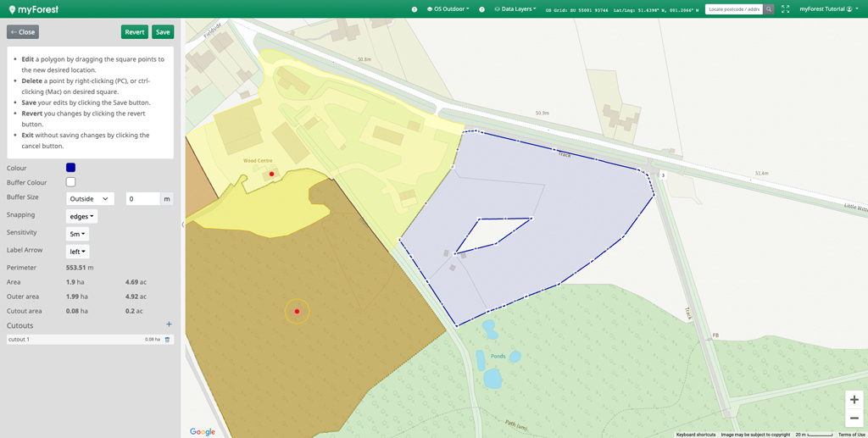The width and height of the screenshot is (868, 438).
Task: Delete cutout 1 using trash icon
Action: tap(167, 340)
